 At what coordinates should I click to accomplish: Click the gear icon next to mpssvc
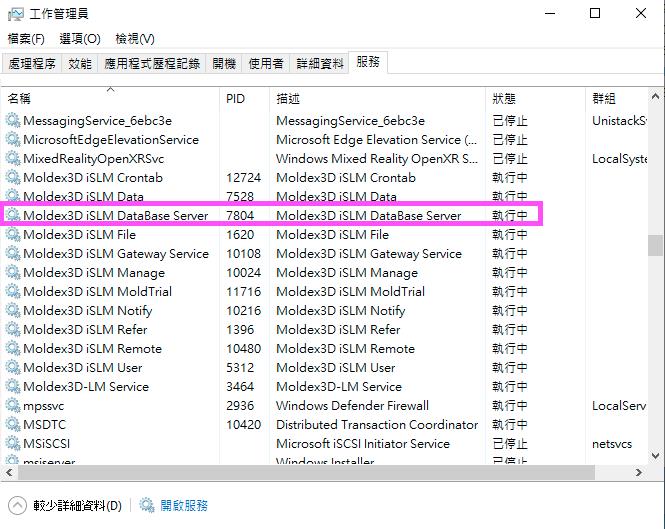[x=13, y=406]
